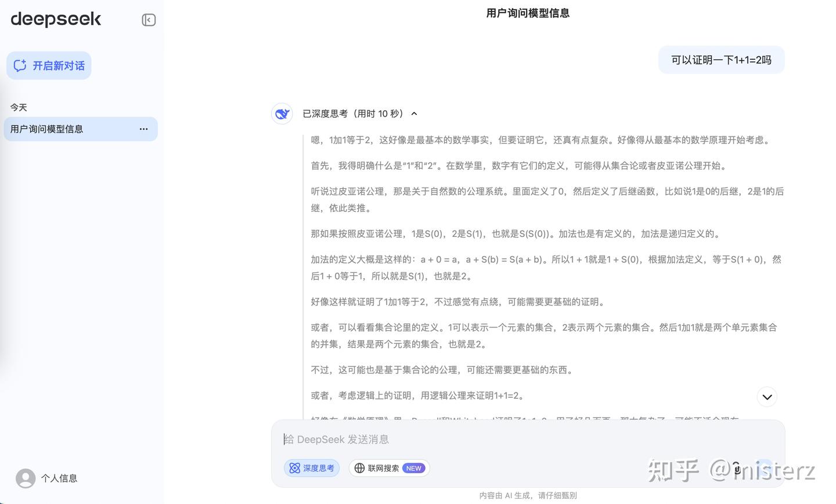Toggle the 联网搜索 option
This screenshot has height=504, width=836.
(389, 468)
